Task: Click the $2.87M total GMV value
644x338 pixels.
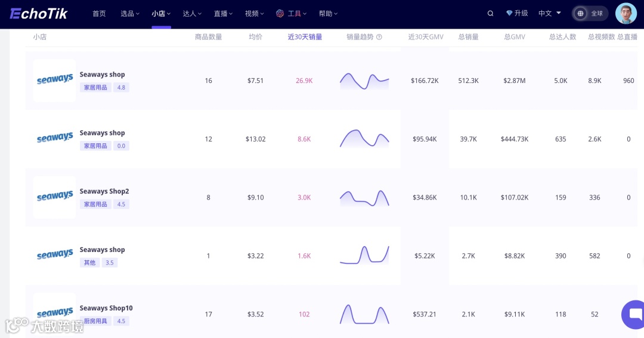Action: coord(515,81)
